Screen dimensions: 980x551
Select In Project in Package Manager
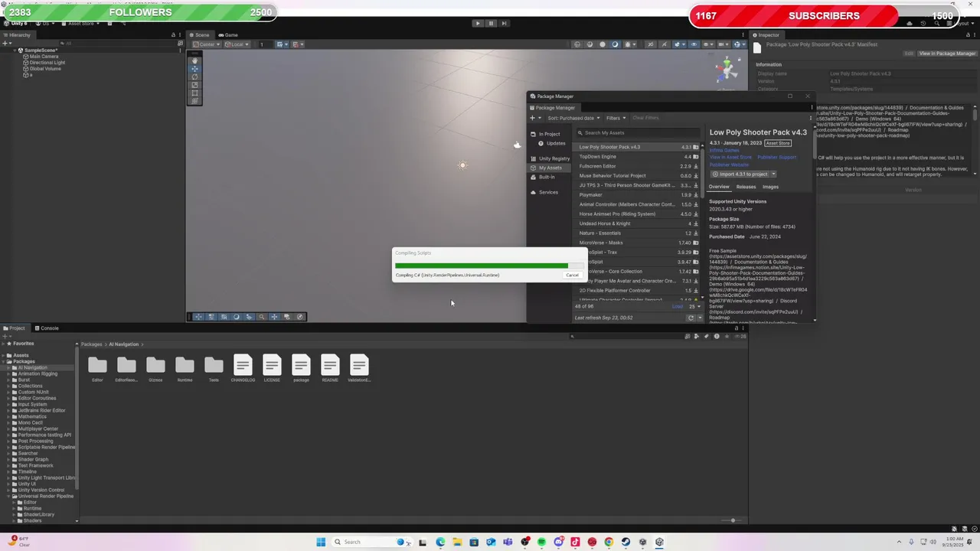549,134
